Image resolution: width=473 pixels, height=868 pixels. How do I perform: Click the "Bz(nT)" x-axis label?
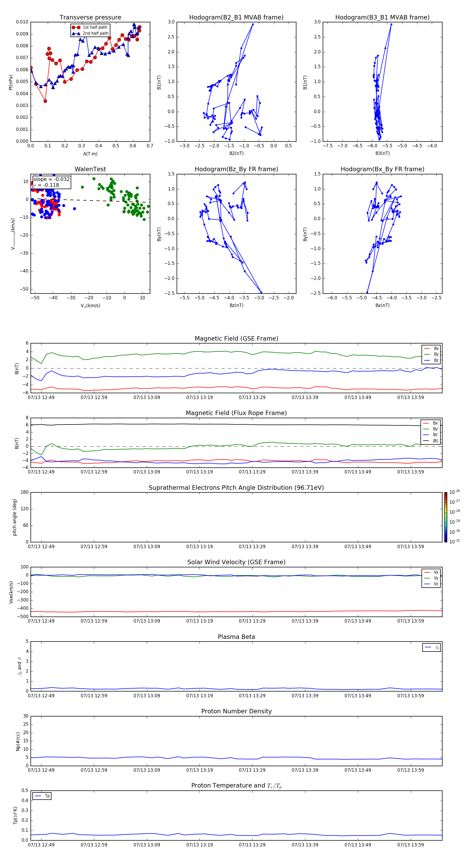tap(236, 305)
